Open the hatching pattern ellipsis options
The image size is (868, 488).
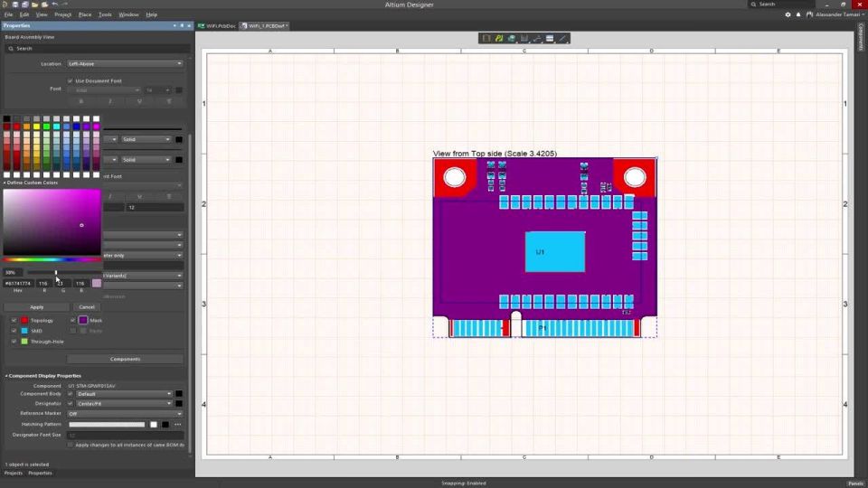(178, 425)
